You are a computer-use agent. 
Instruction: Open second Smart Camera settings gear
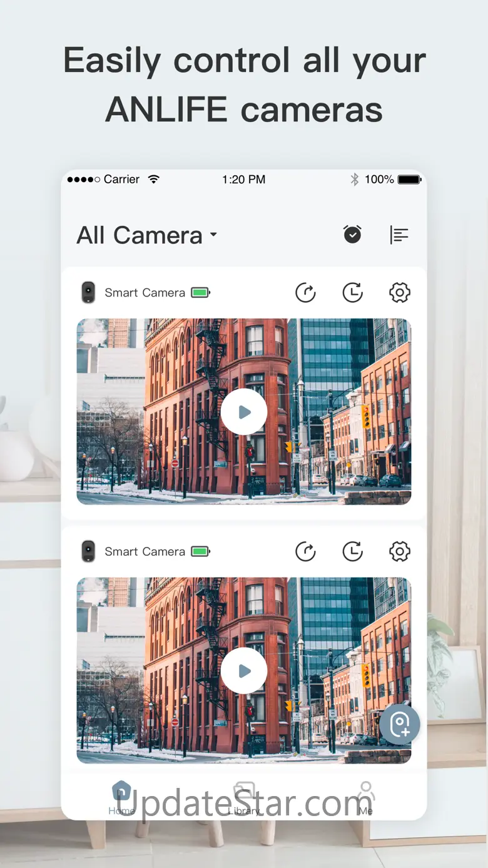pyautogui.click(x=400, y=551)
